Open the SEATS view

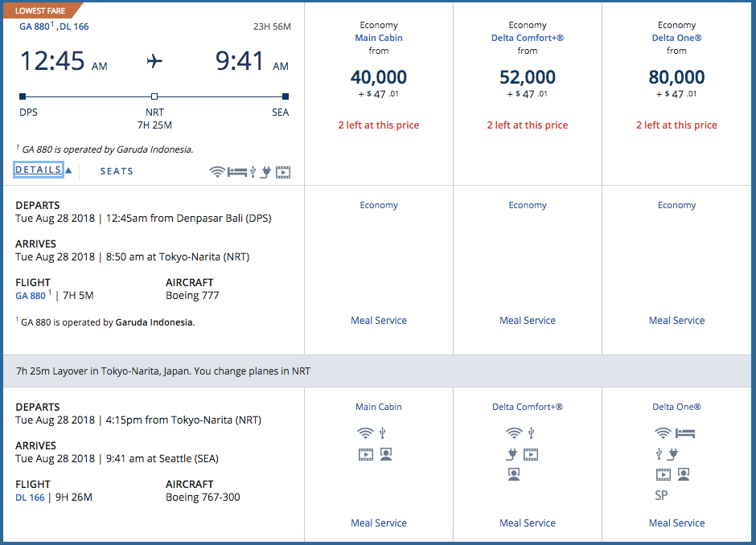(x=117, y=171)
